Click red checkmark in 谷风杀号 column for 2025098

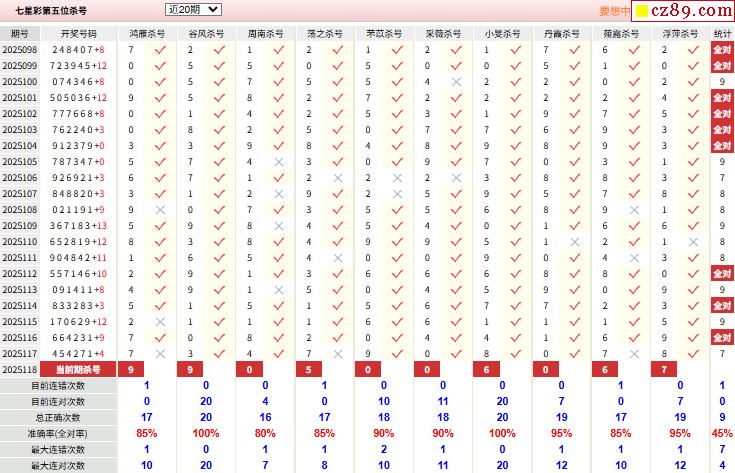pyautogui.click(x=219, y=50)
